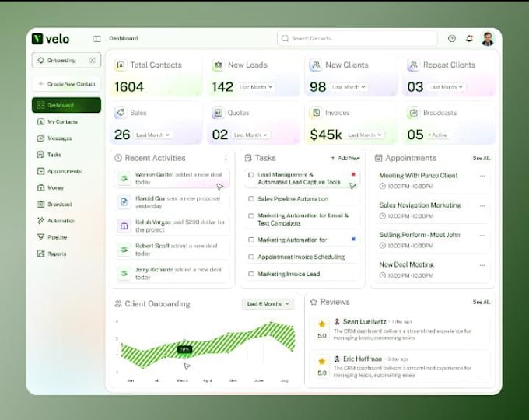
Task: Open Quotes Last Month dropdown
Action: pyautogui.click(x=250, y=135)
